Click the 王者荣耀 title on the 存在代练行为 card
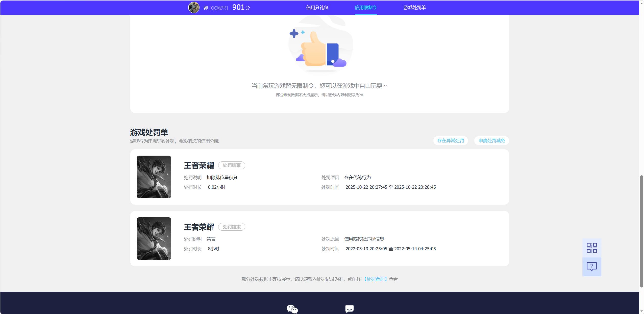 pos(199,165)
